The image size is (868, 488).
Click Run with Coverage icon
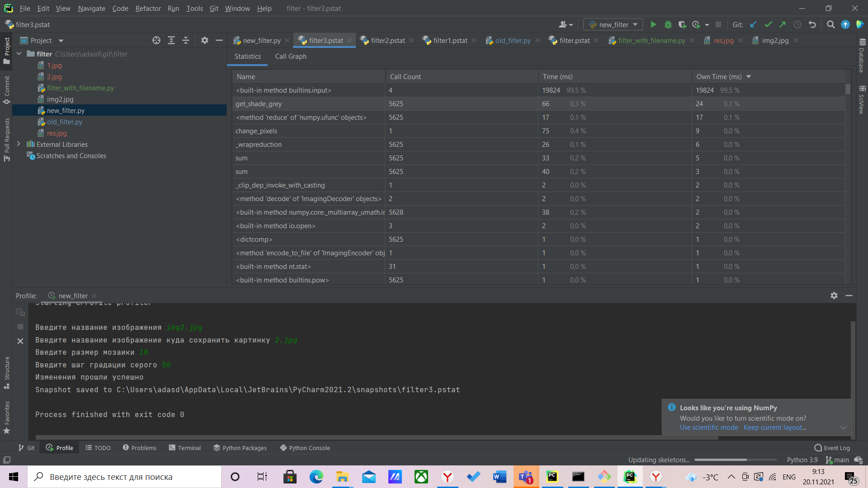coord(682,25)
